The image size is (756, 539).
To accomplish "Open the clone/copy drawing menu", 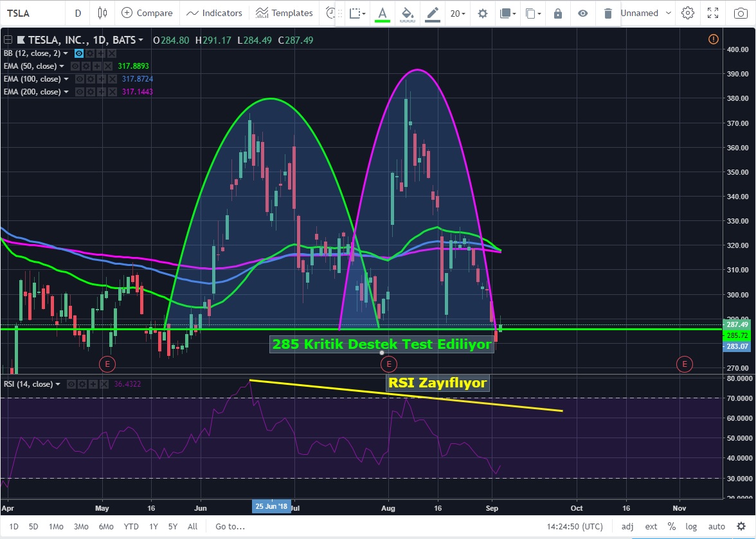I will 533,13.
